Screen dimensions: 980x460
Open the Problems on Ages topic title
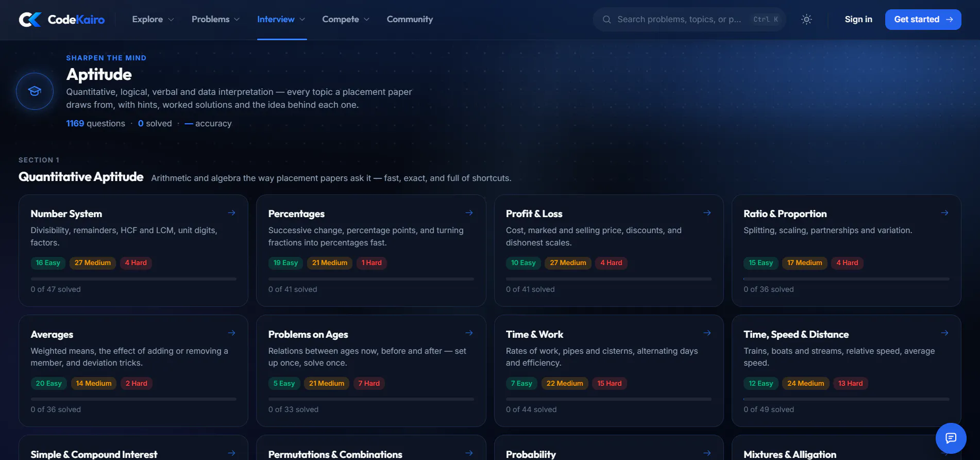(308, 335)
